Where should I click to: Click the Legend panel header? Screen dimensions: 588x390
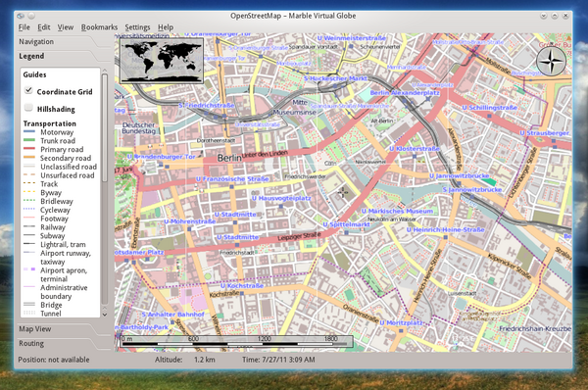pos(31,56)
